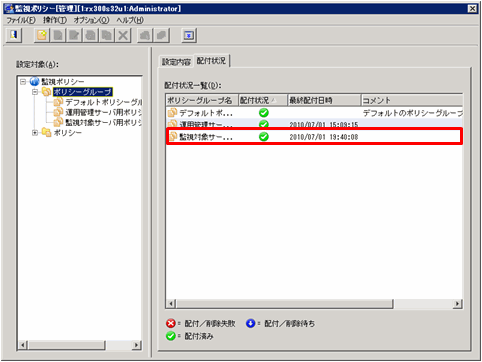The height and width of the screenshot is (362, 482).
Task: Click the blue window icon ending the toolbar
Action: pos(189,35)
